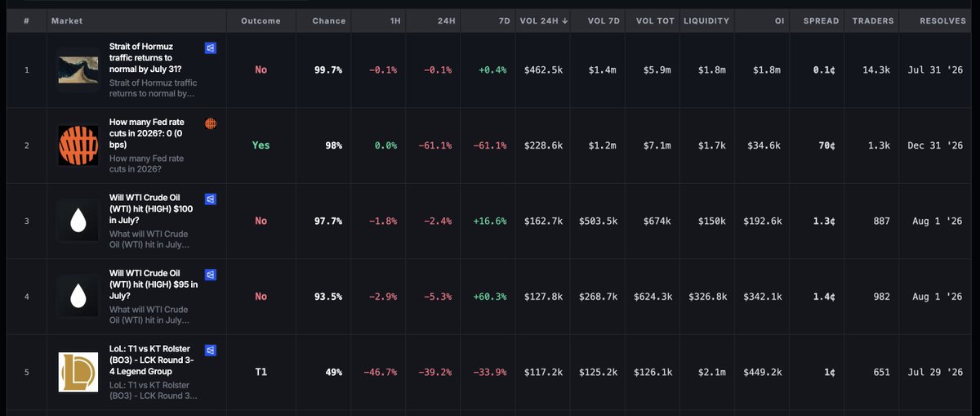980x416 pixels.
Task: Open 'LoL: T1 vs KT Rolster (BO3)' market
Action: click(152, 360)
